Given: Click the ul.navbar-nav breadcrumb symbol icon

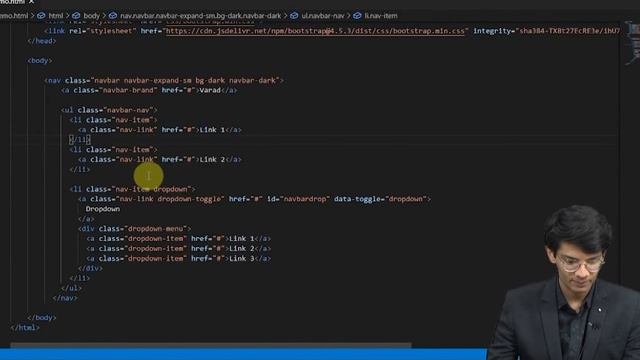Looking at the screenshot, I should pos(294,16).
